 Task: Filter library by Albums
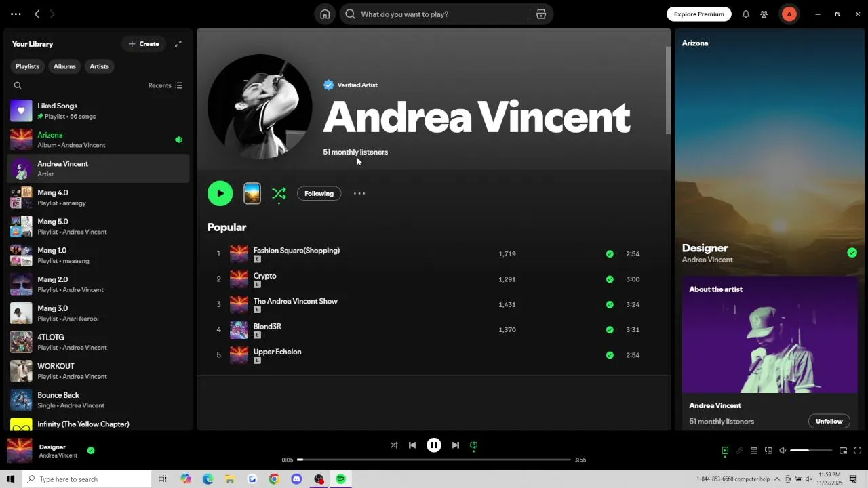click(64, 66)
